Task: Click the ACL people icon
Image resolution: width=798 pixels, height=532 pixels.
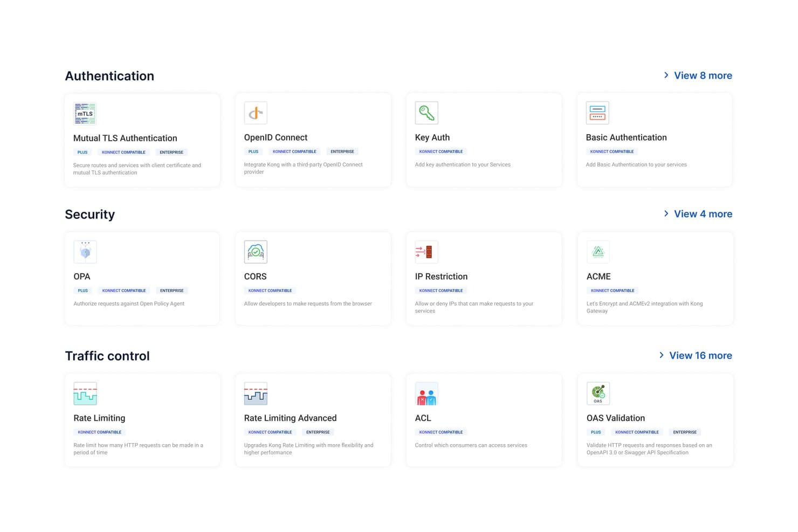Action: tap(426, 393)
